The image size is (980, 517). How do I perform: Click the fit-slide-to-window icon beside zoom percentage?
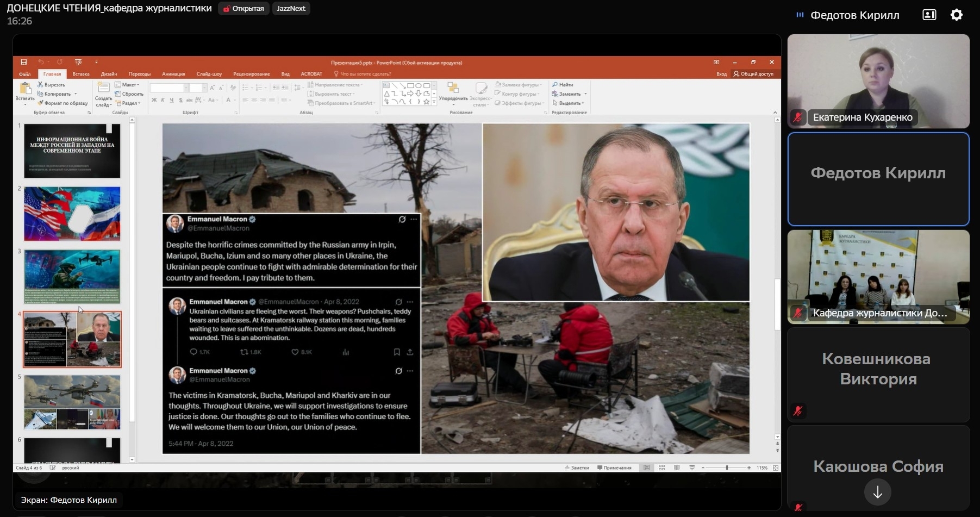click(x=776, y=468)
